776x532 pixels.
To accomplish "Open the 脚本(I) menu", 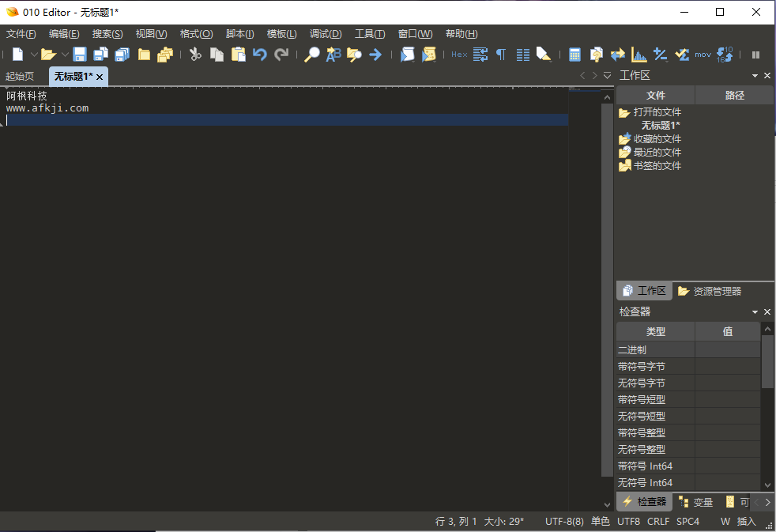I will [x=239, y=34].
